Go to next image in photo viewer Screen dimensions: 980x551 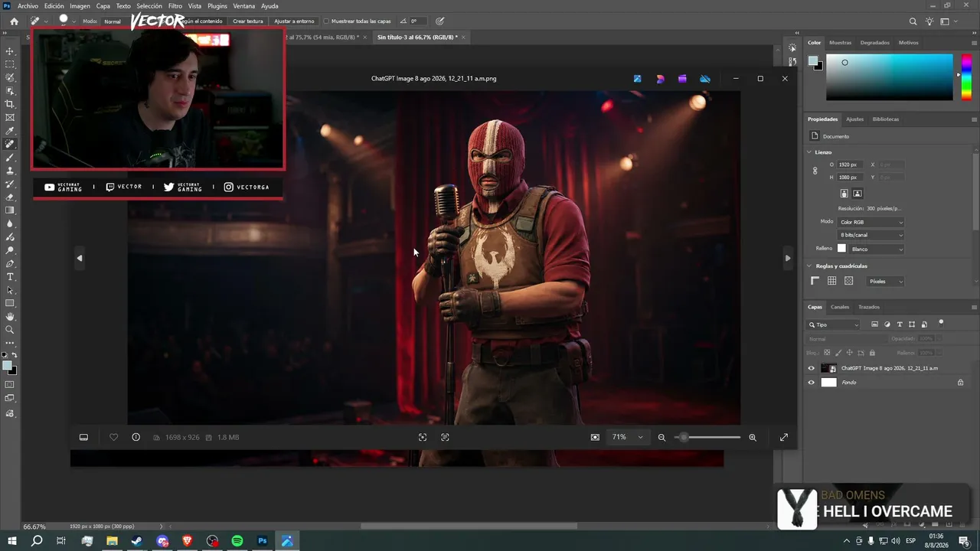788,258
